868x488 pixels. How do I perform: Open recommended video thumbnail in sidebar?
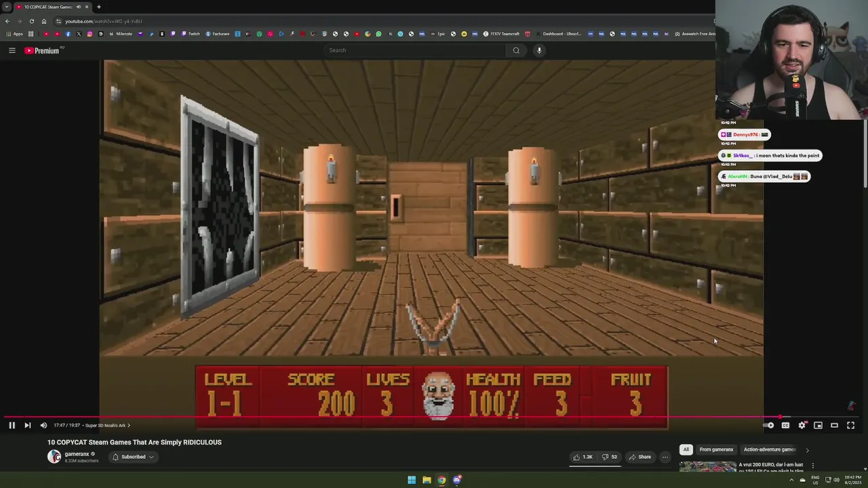707,467
